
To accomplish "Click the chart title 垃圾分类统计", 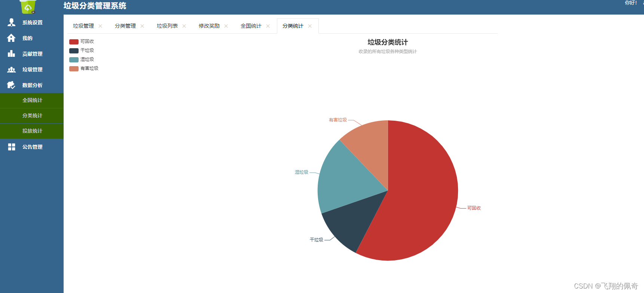I will [388, 42].
